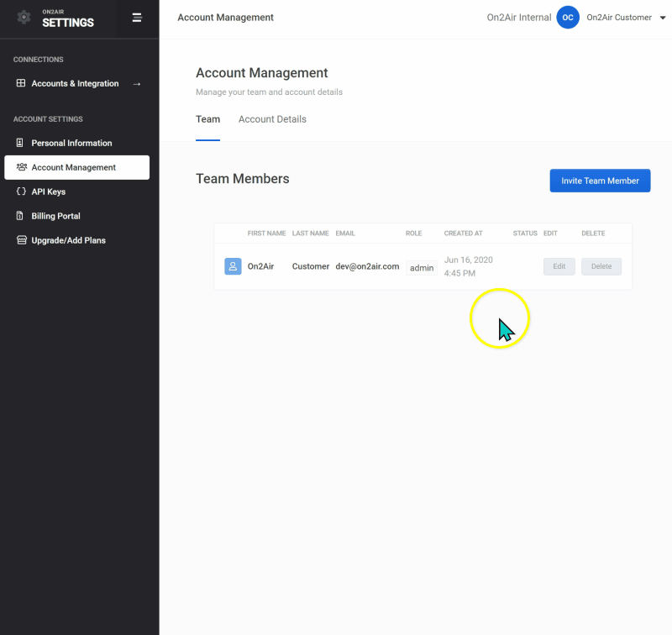672x635 pixels.
Task: Delete the On2Air Customer team member
Action: point(601,266)
